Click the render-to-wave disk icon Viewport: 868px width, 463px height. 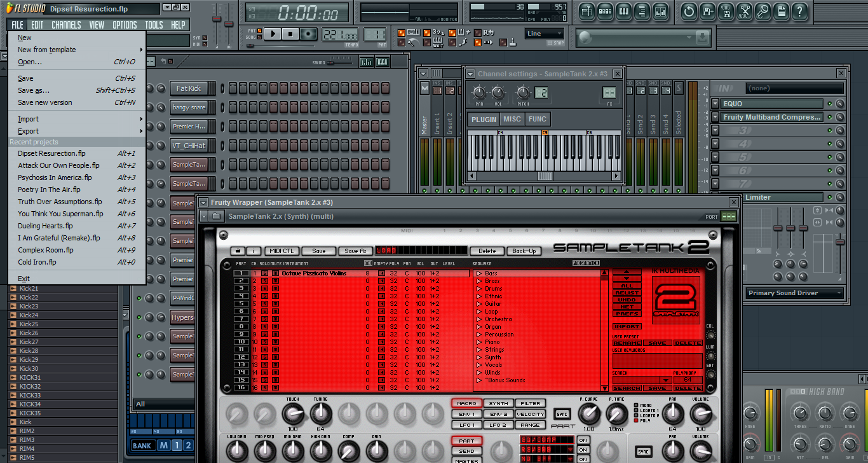[726, 11]
